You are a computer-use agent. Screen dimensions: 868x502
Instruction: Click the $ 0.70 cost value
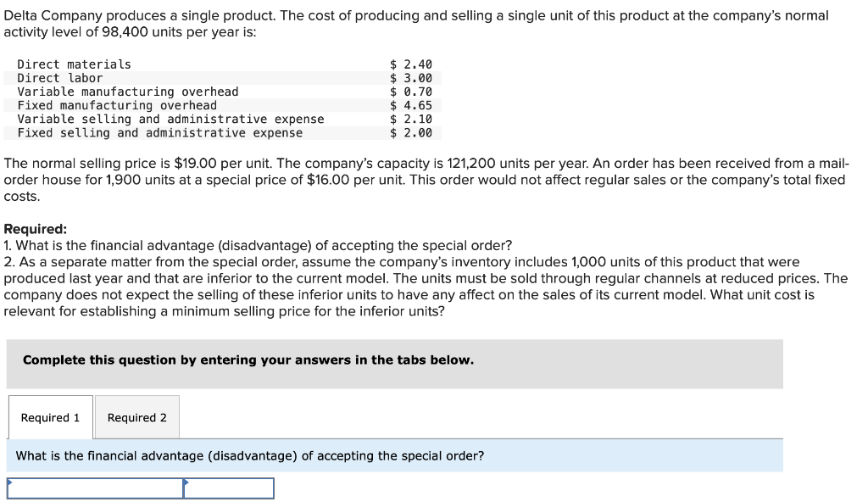tap(411, 92)
